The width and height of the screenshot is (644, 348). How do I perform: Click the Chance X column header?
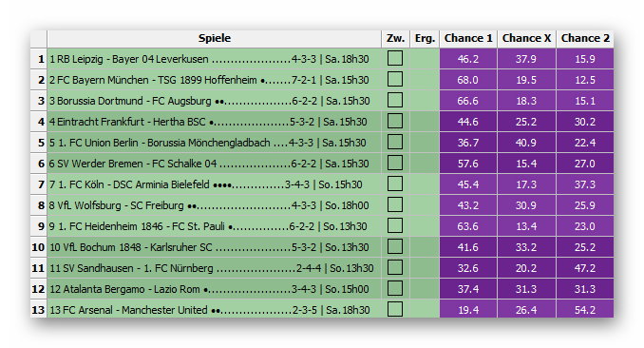[526, 38]
